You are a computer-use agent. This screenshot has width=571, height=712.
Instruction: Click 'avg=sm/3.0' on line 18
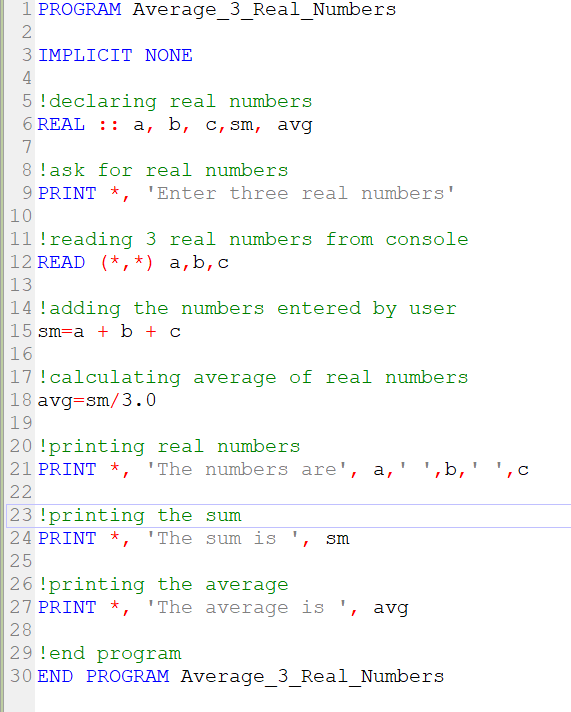pyautogui.click(x=97, y=401)
